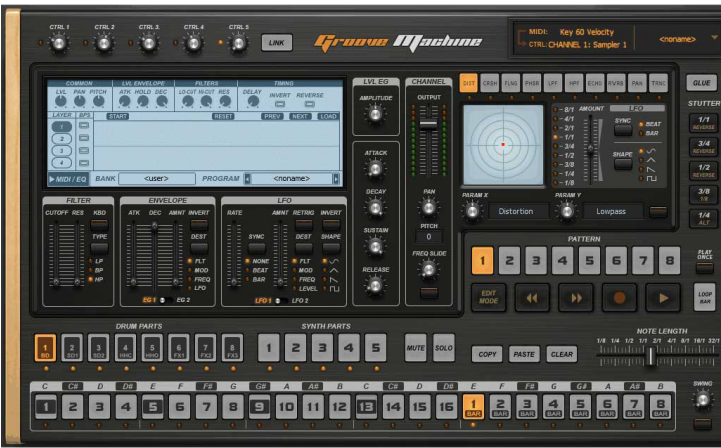Select drum part 2 SD1 pad
721x448 pixels.
pyautogui.click(x=72, y=348)
